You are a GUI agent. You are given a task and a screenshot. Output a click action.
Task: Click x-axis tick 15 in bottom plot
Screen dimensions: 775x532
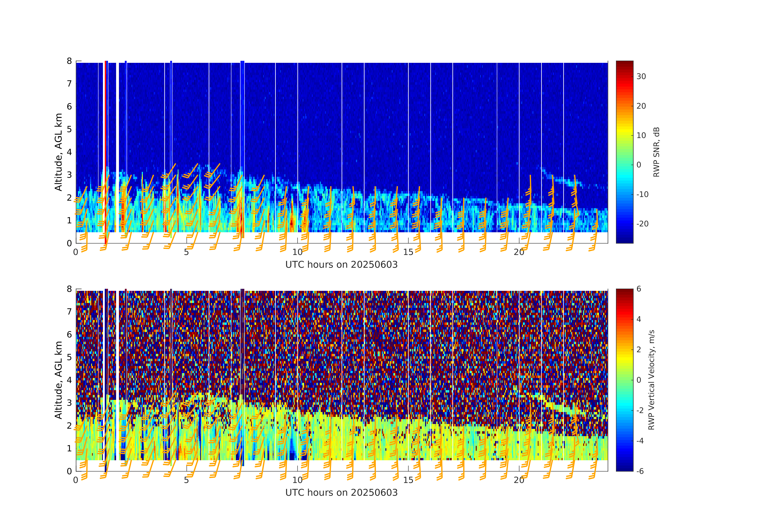(408, 480)
